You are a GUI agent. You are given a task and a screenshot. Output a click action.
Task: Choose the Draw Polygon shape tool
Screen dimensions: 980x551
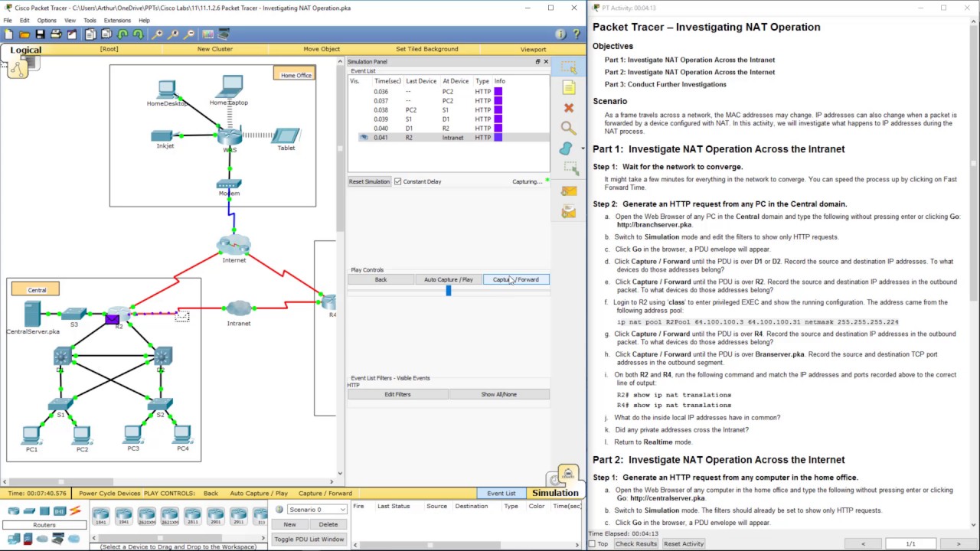click(x=567, y=148)
